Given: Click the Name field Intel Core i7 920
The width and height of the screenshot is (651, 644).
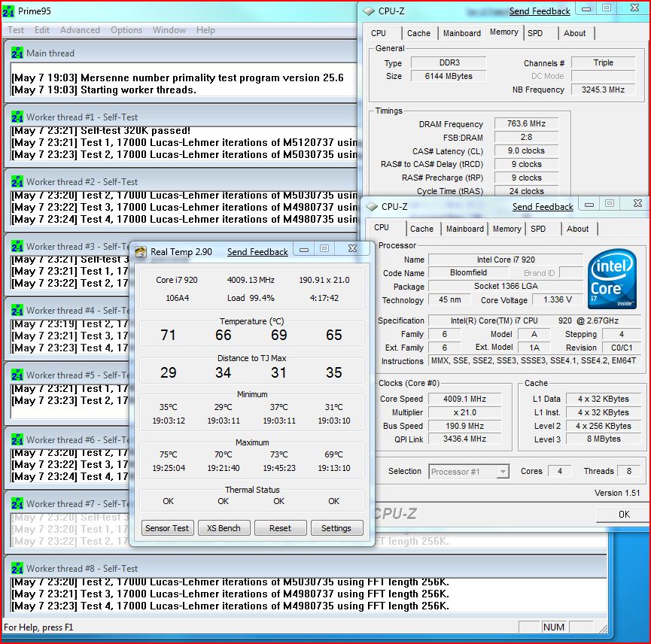Looking at the screenshot, I should tap(506, 260).
